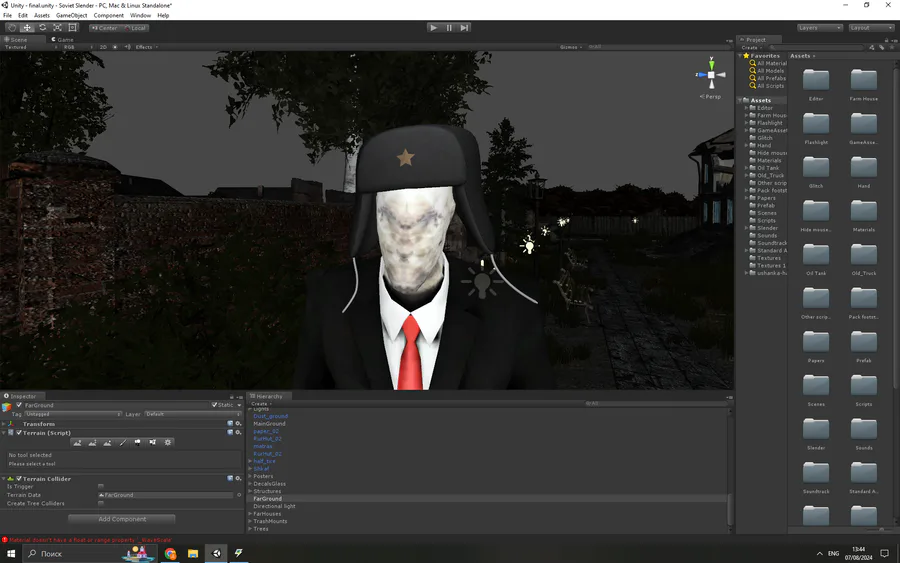This screenshot has width=900, height=563.
Task: Toggle Local/Global handle button
Action: tap(135, 28)
